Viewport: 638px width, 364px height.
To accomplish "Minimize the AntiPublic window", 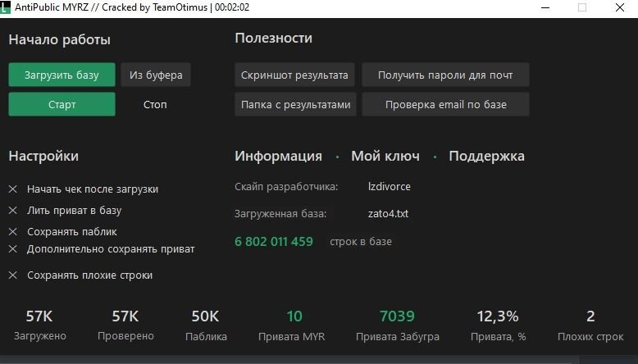I will tap(545, 7).
